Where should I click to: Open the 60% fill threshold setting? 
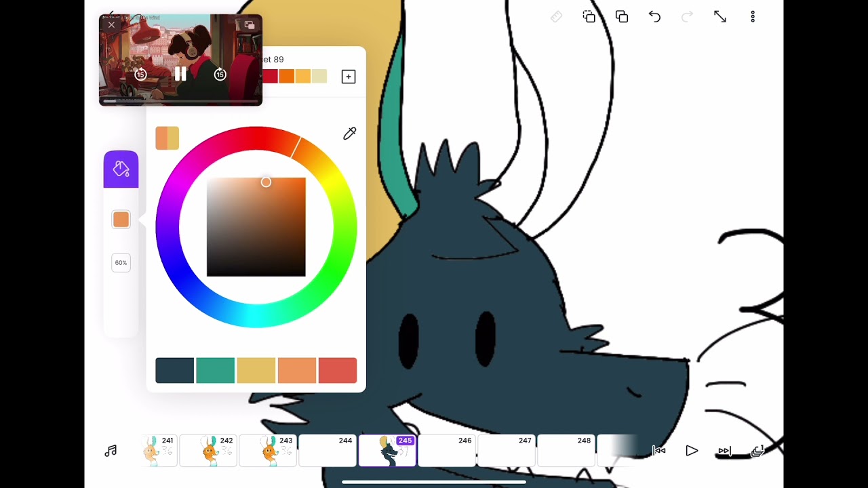pyautogui.click(x=121, y=263)
